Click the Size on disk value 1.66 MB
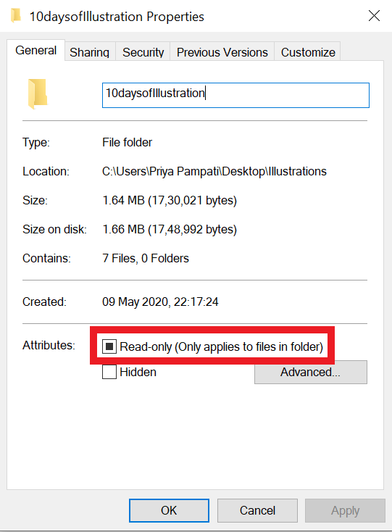Screen dimensions: 392x532 (x=170, y=229)
